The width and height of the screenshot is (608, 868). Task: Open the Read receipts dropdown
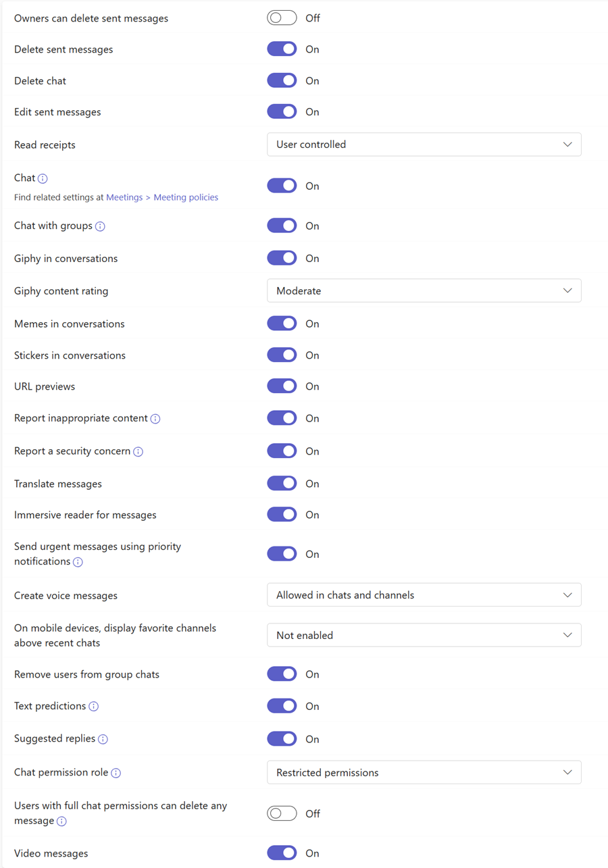tap(424, 145)
